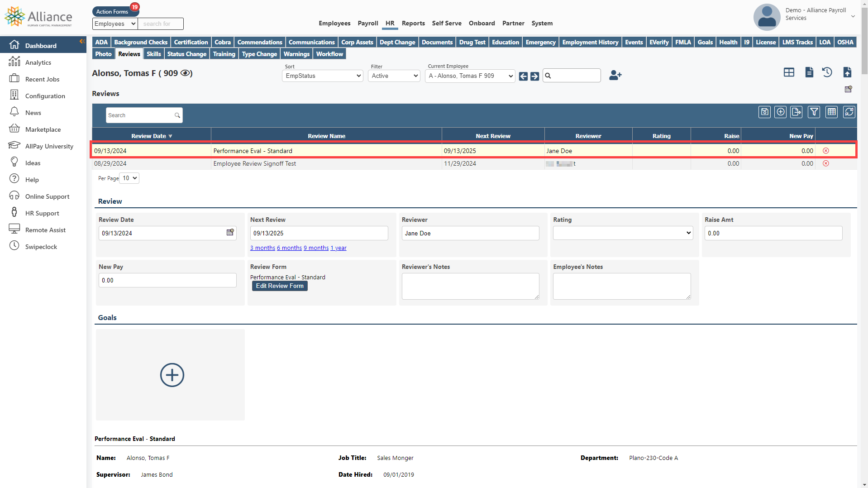Click the add employee person-plus icon

(x=615, y=75)
